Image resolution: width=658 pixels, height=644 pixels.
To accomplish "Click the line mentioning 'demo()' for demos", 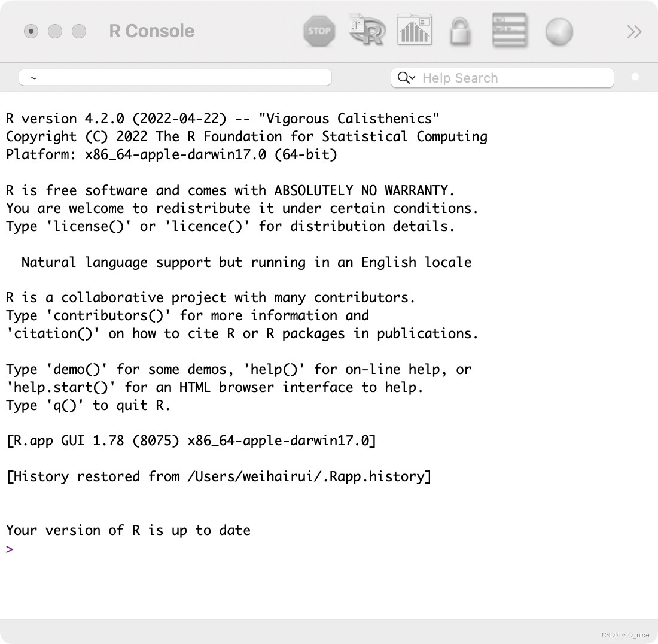I will pyautogui.click(x=239, y=370).
